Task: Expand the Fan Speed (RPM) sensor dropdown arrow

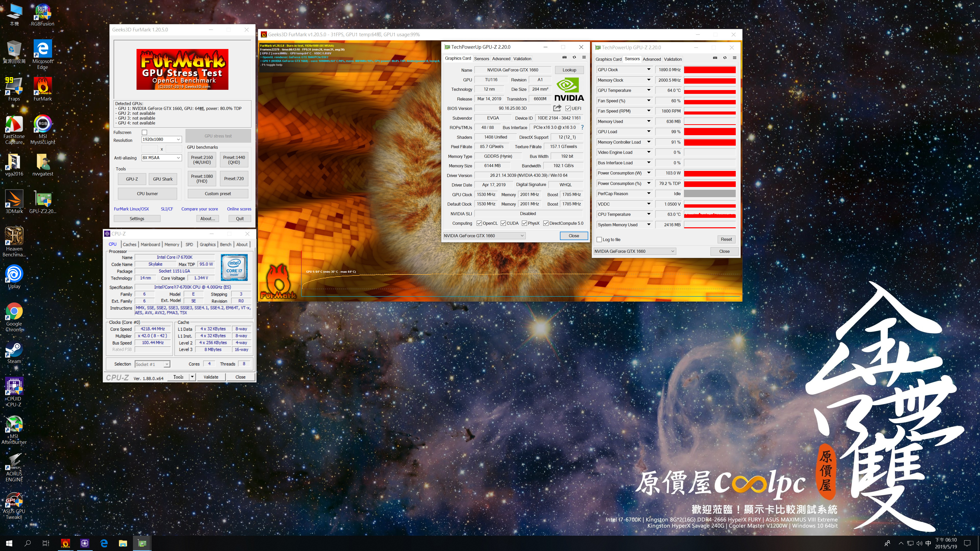Action: (x=649, y=111)
